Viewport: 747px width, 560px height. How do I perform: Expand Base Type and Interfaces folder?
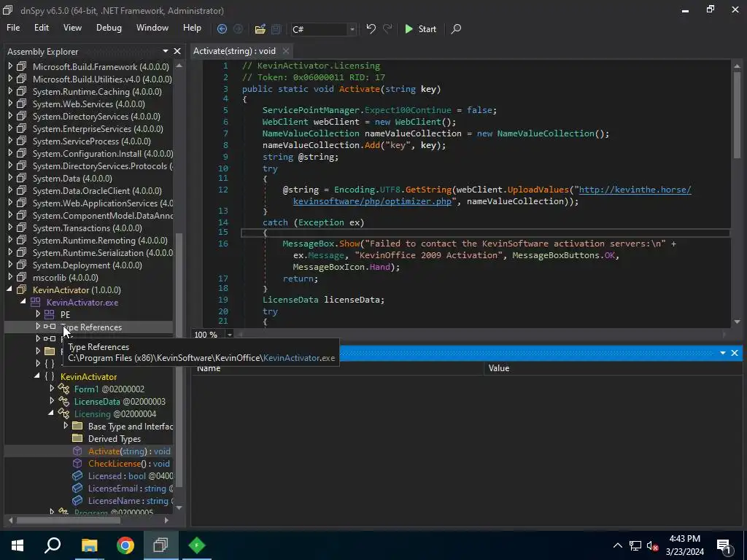tap(66, 425)
